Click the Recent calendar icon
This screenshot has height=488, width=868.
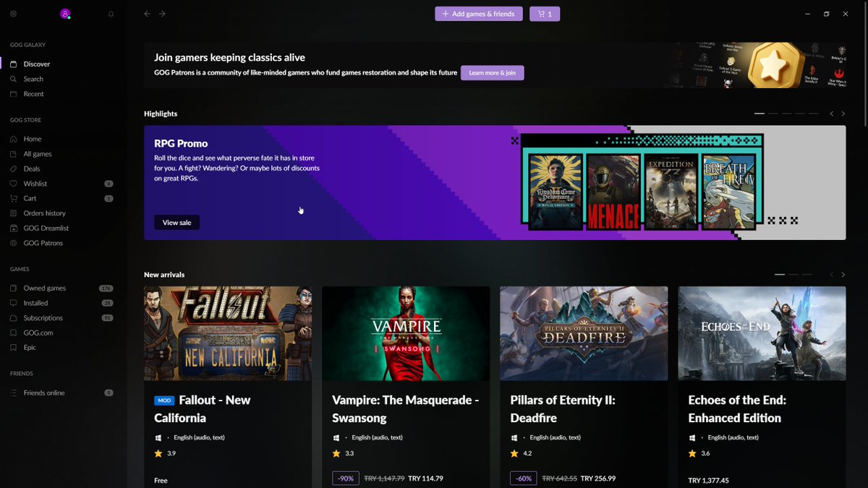coord(14,94)
